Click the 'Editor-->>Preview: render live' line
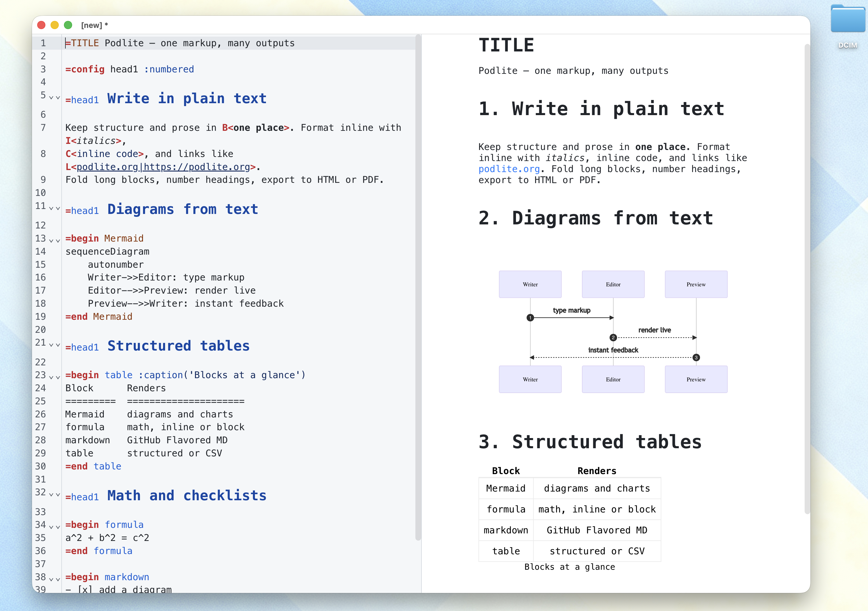This screenshot has width=868, height=611. [172, 290]
